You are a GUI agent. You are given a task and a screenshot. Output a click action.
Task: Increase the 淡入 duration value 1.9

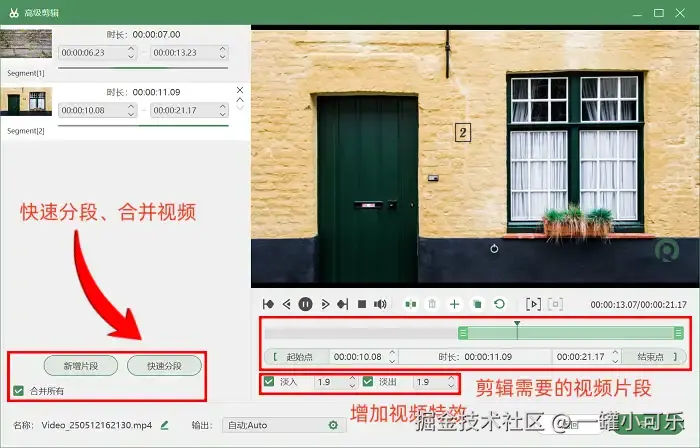(352, 378)
